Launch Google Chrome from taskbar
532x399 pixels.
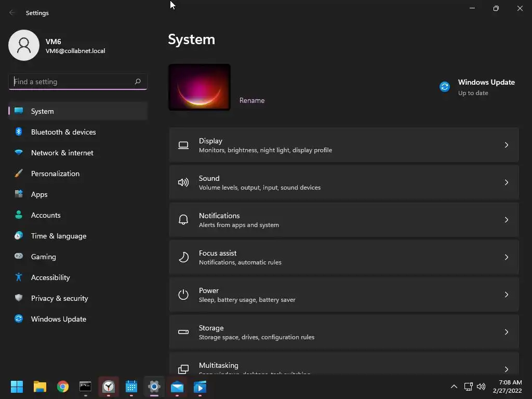coord(63,387)
